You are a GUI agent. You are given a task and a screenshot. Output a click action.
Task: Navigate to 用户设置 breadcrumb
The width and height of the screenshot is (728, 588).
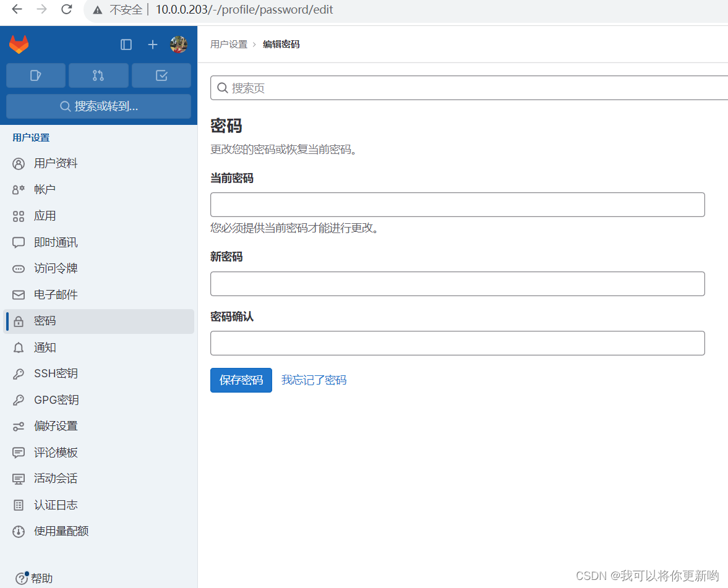(229, 44)
